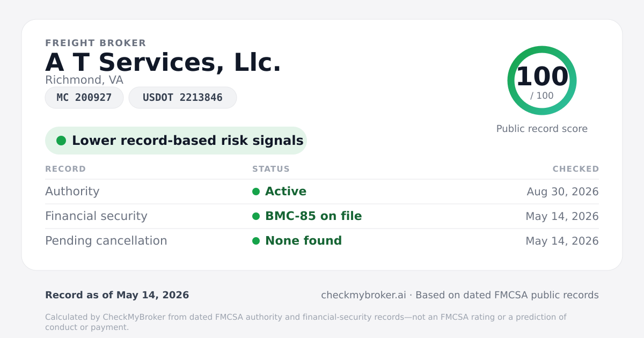Click the Aug 30, 2026 checked date
This screenshot has width=644, height=338.
(562, 192)
